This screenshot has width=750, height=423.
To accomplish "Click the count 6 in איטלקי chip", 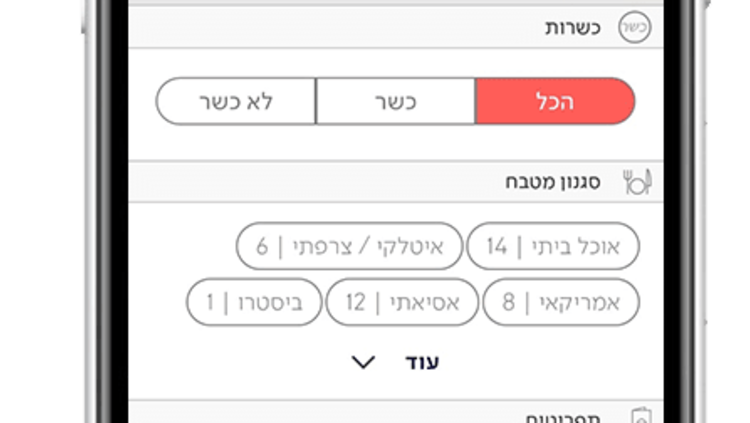I will (x=262, y=247).
